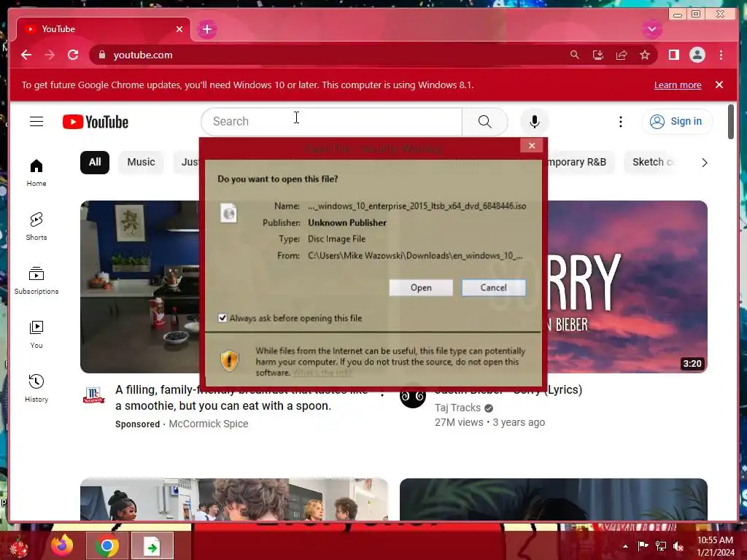The width and height of the screenshot is (747, 560).
Task: Open the Chrome three-dot menu
Action: (721, 55)
